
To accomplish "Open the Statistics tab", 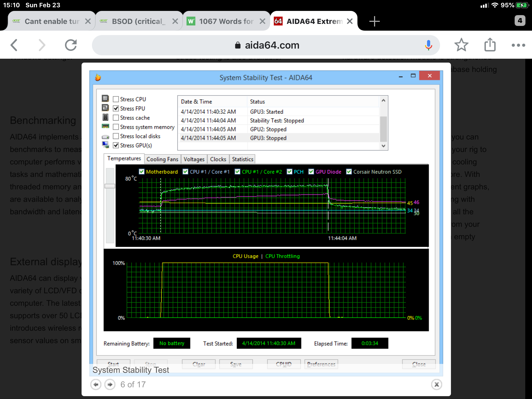I will pyautogui.click(x=243, y=159).
